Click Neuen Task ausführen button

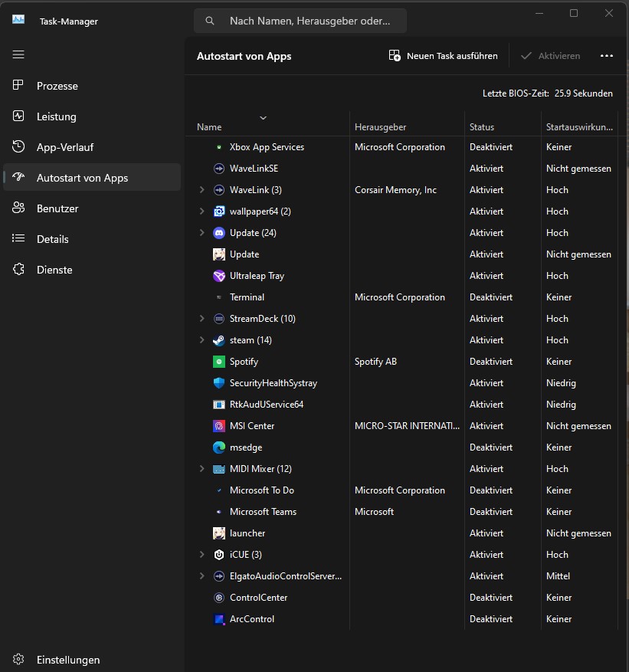443,56
